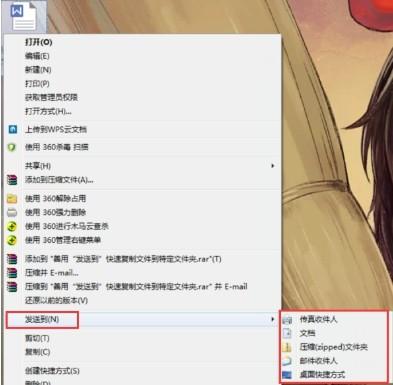Viewport: 393px width, 385px height.
Task: Open the 打开方式(H)... menu entry
Action: pos(48,111)
